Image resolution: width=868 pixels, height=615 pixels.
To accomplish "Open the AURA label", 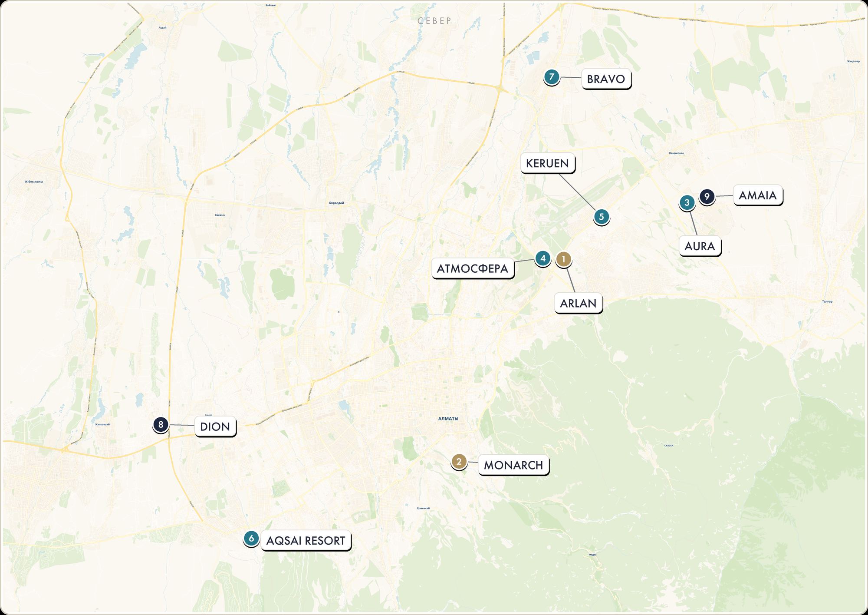I will tap(700, 246).
